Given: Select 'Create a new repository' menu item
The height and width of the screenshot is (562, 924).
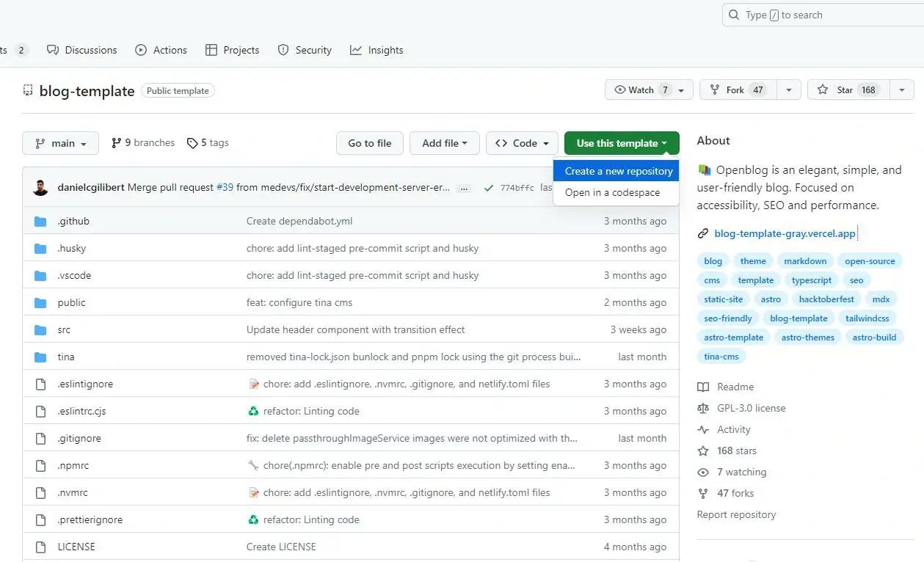Looking at the screenshot, I should (x=616, y=171).
